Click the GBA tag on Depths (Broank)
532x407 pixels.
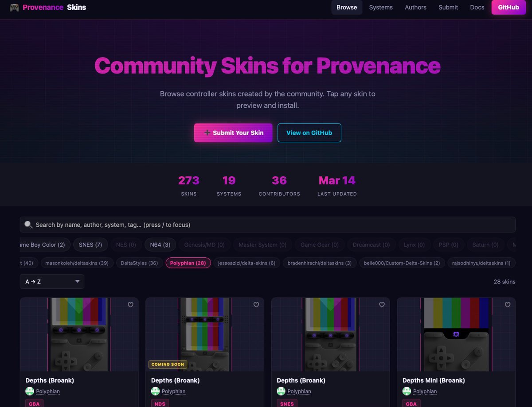[x=35, y=403]
